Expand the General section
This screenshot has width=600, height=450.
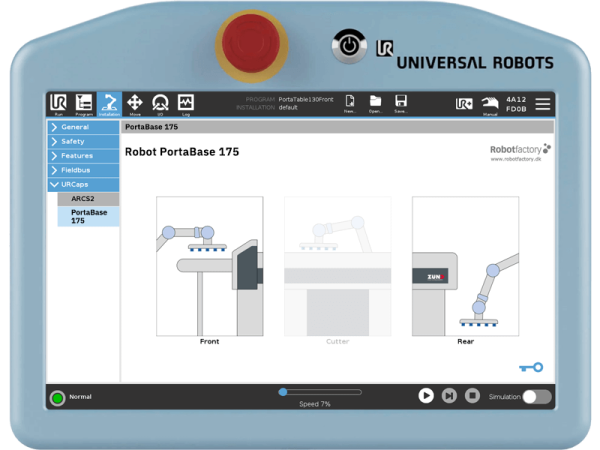pyautogui.click(x=83, y=127)
